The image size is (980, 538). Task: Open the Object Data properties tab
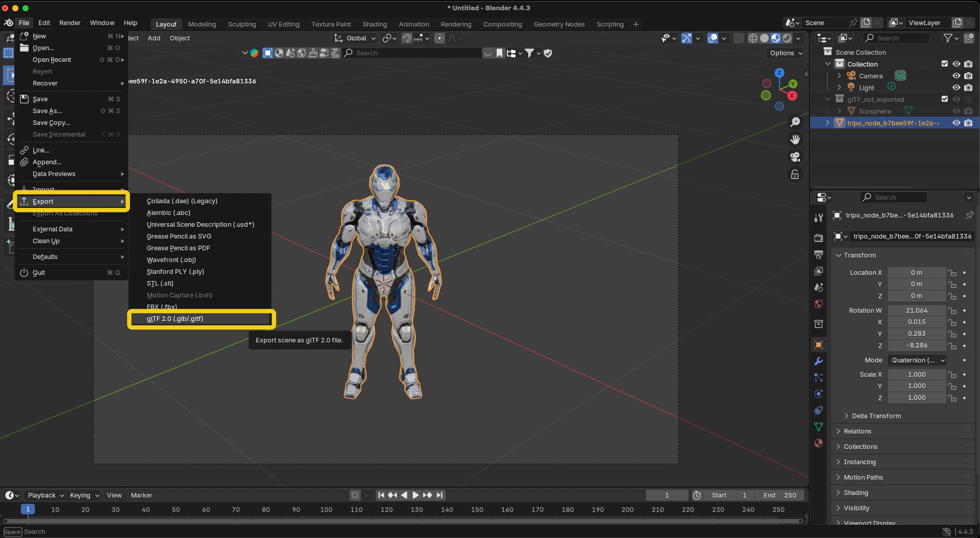click(818, 427)
